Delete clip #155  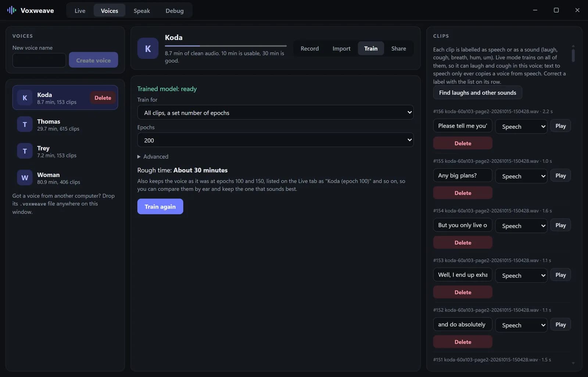pyautogui.click(x=463, y=193)
